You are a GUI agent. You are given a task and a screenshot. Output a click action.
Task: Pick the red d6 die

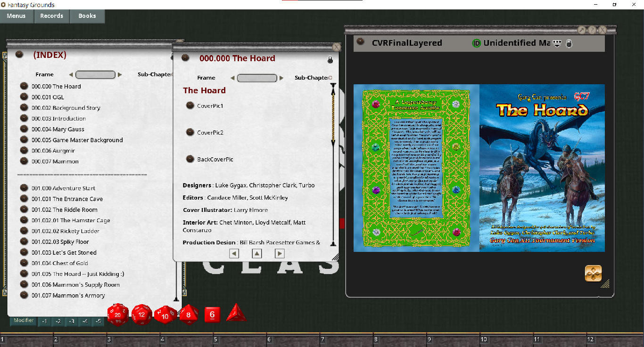212,315
